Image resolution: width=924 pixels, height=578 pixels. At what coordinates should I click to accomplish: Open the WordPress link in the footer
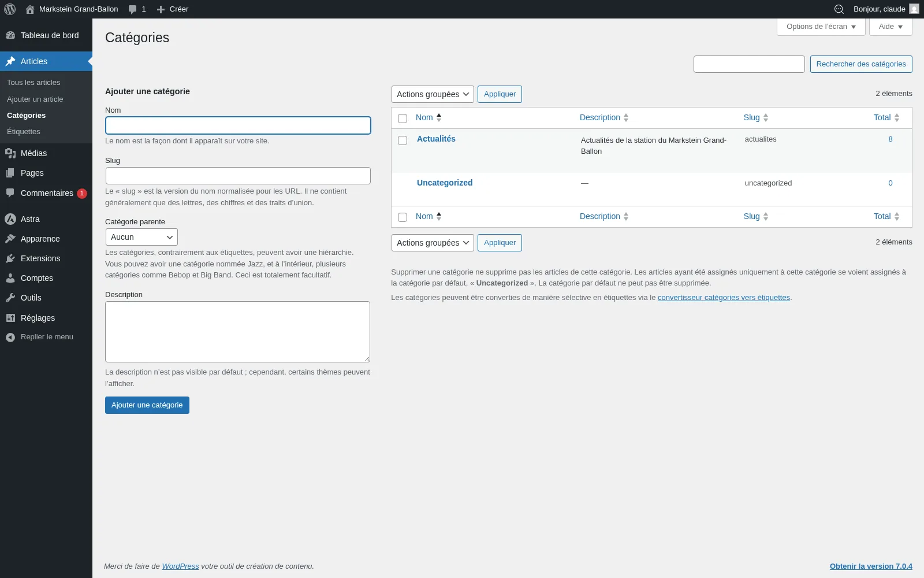(x=180, y=566)
